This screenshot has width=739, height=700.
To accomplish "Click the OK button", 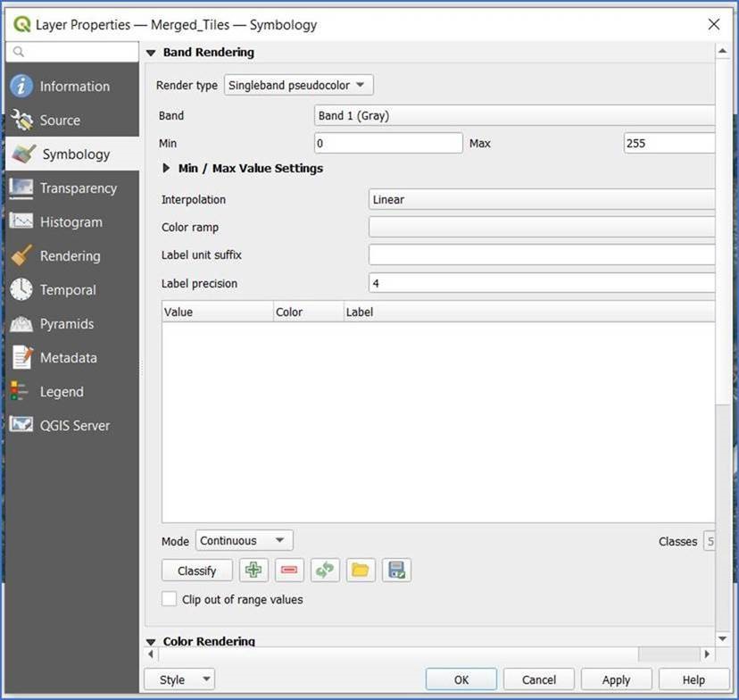I will 461,679.
